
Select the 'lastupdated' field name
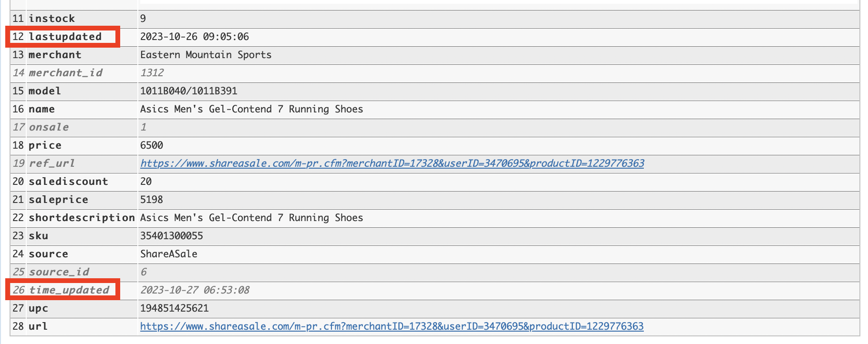click(x=65, y=37)
